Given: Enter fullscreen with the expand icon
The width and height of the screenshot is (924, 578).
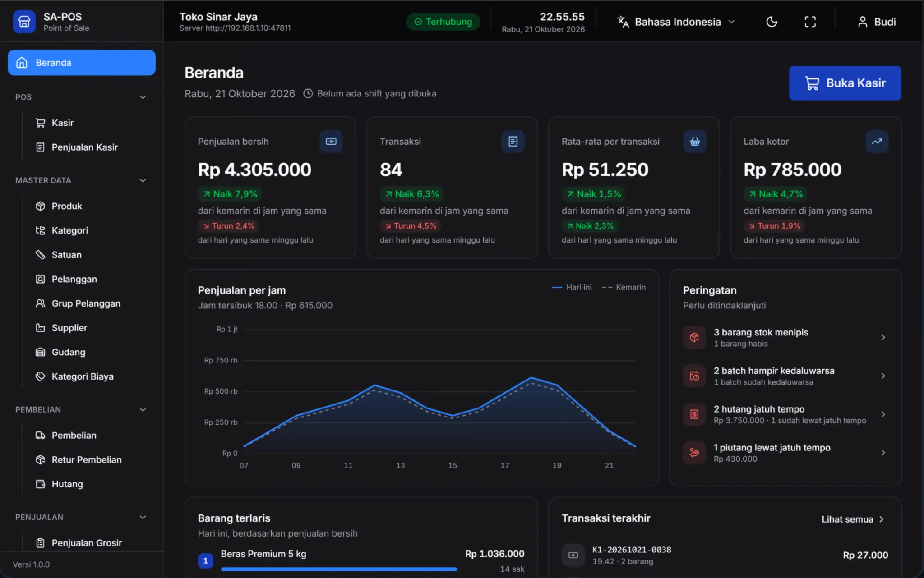Looking at the screenshot, I should click(810, 22).
